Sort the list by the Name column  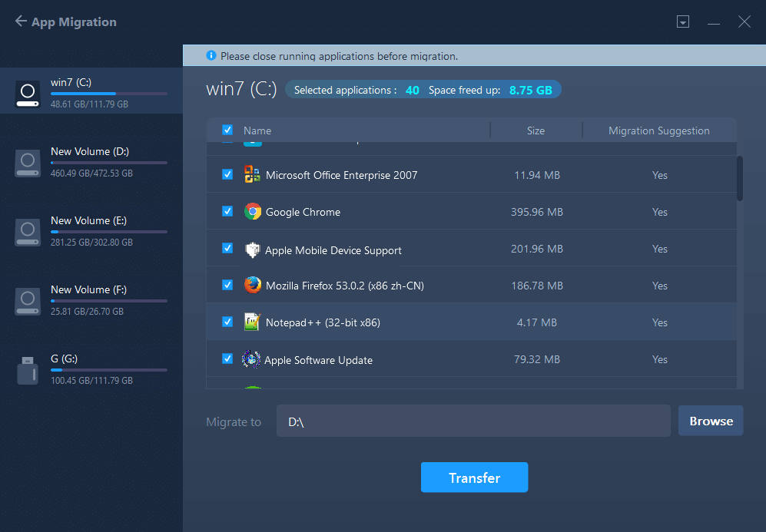[257, 131]
